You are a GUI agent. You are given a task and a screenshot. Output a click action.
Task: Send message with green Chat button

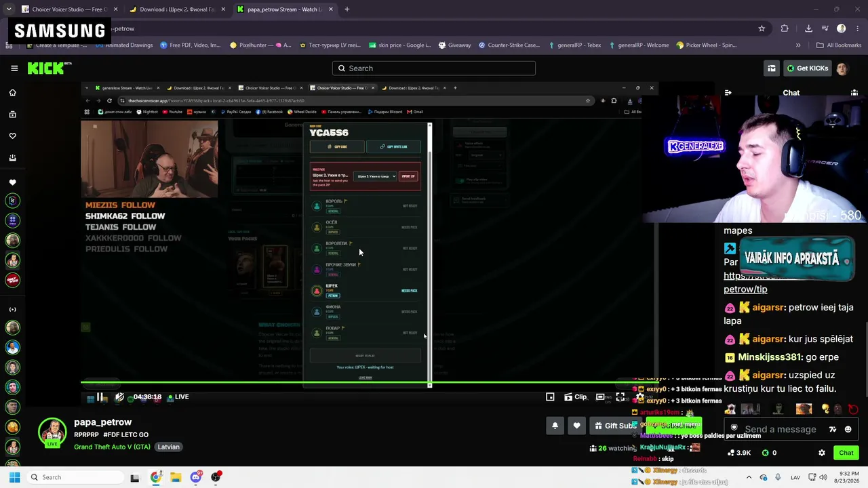pos(846,453)
